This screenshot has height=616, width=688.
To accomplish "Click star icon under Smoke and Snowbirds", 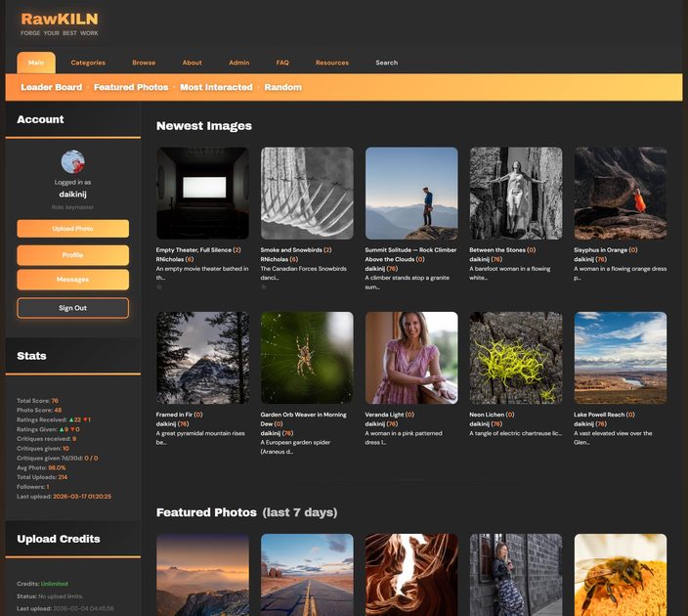I will click(x=264, y=286).
